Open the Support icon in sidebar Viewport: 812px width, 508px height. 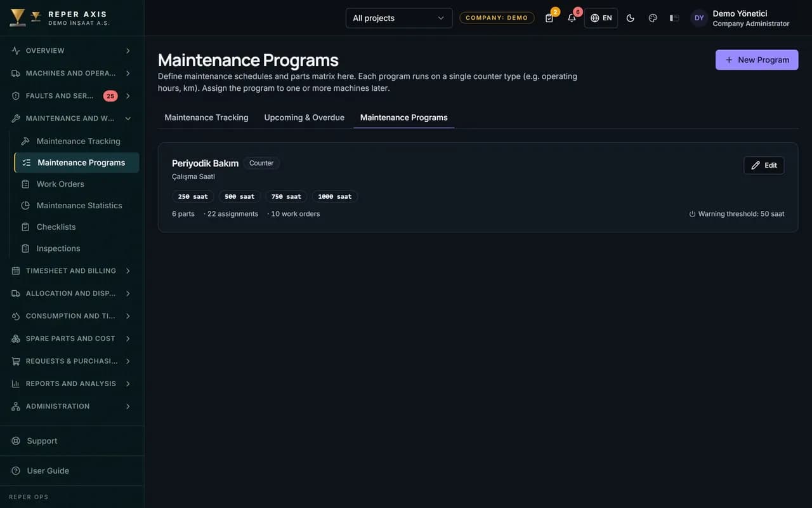coord(16,441)
